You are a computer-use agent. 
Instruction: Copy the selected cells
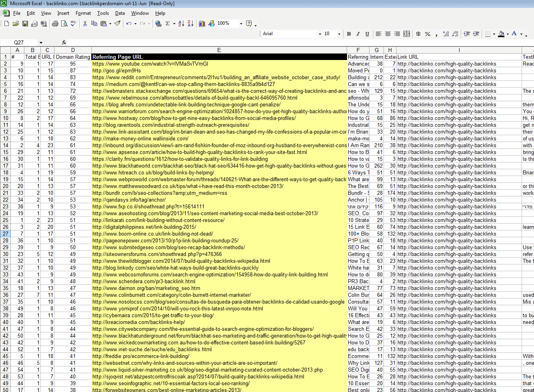coord(94,24)
